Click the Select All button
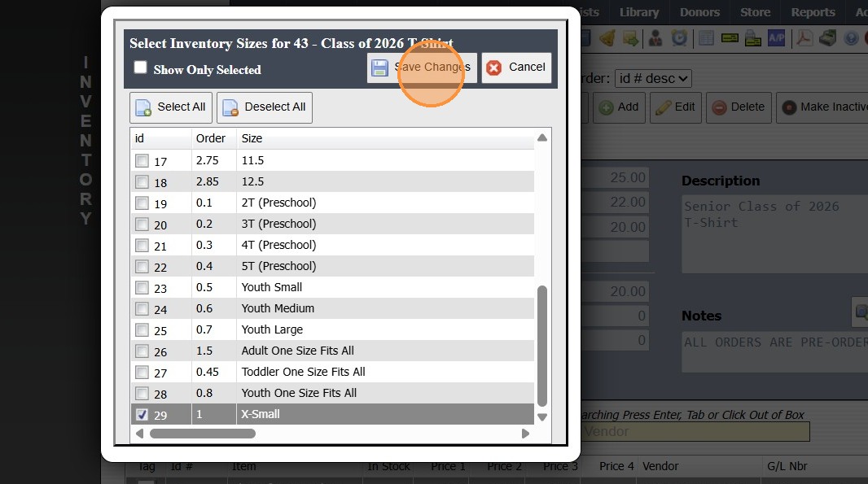Image resolution: width=868 pixels, height=484 pixels. click(170, 107)
